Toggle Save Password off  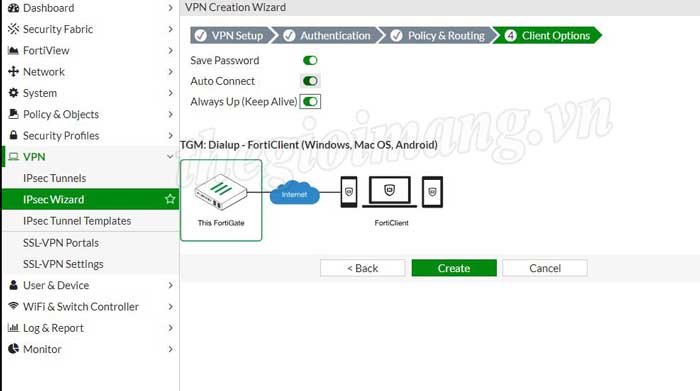pyautogui.click(x=310, y=60)
